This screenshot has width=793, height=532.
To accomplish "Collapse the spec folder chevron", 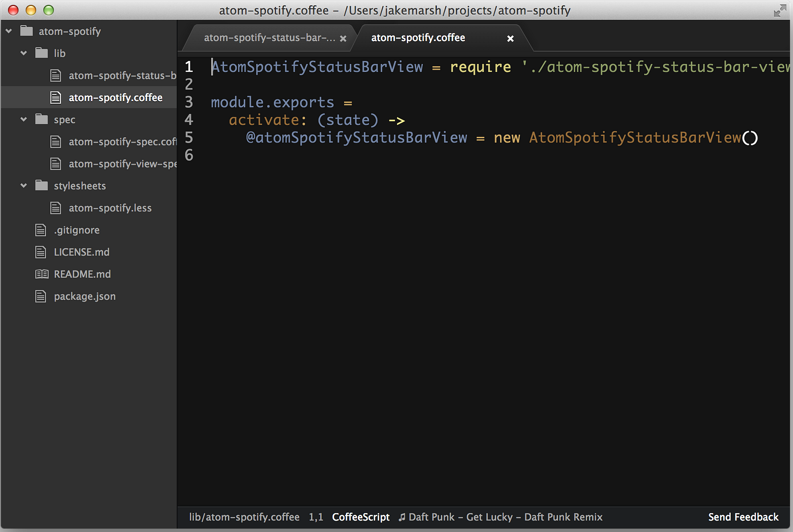I will coord(24,119).
